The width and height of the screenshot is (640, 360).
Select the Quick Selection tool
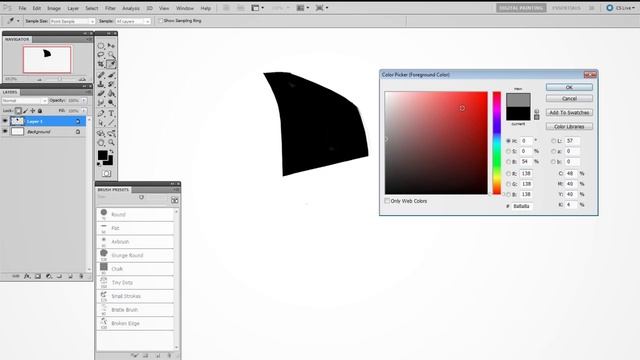[111, 55]
